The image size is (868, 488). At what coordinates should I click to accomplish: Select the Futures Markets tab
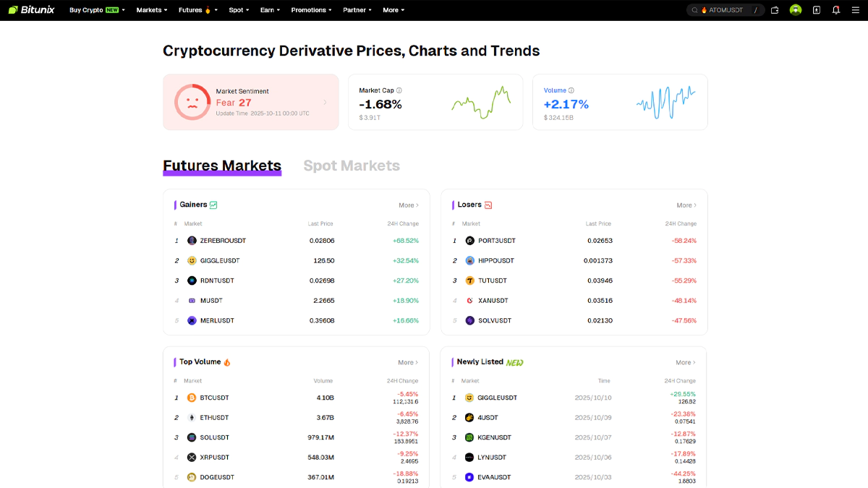[222, 166]
